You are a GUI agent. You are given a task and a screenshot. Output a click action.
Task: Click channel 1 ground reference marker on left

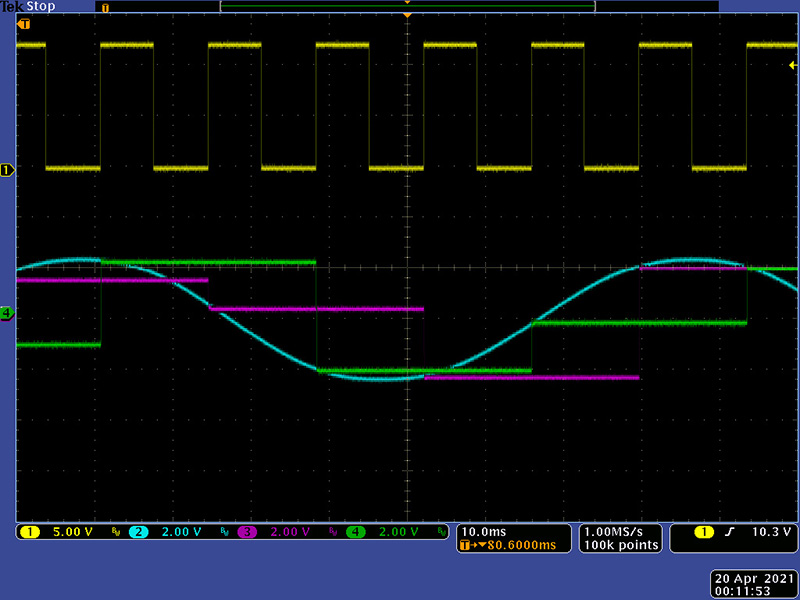tap(8, 170)
